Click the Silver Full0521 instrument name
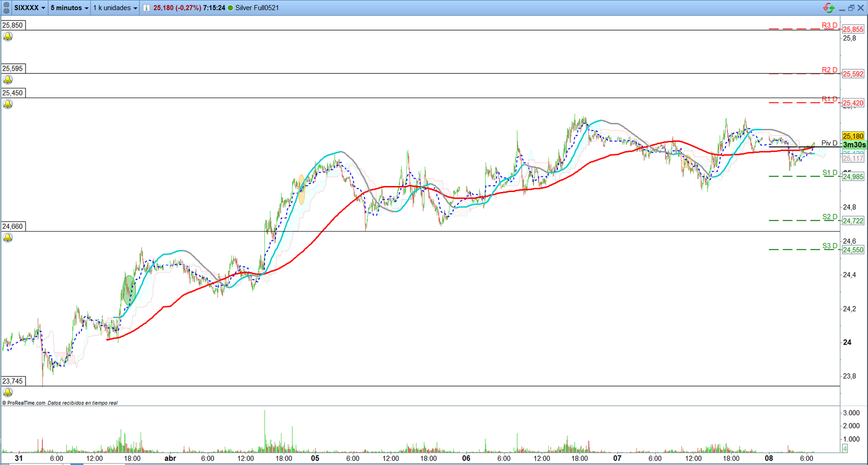The image size is (868, 465). pos(257,8)
